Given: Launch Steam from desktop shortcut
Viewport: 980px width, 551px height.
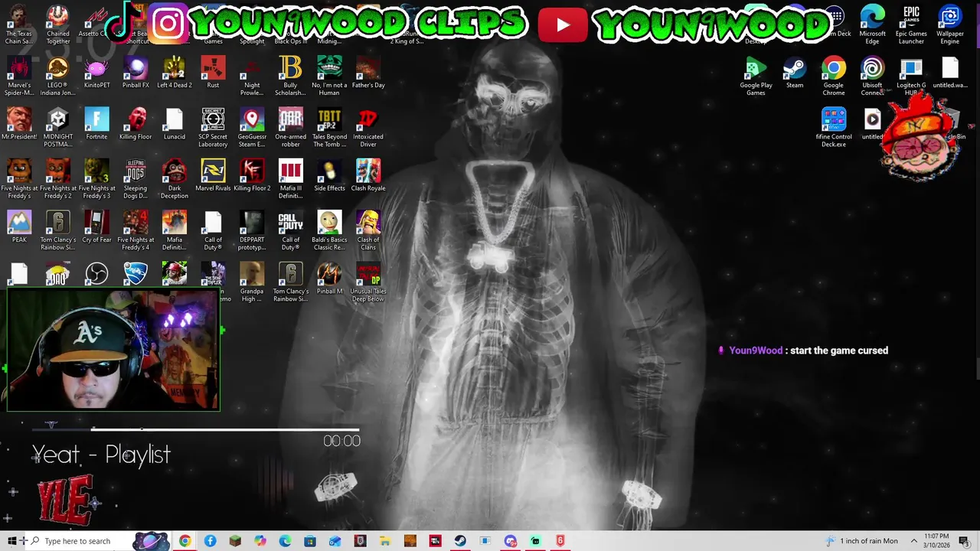Looking at the screenshot, I should tap(795, 73).
